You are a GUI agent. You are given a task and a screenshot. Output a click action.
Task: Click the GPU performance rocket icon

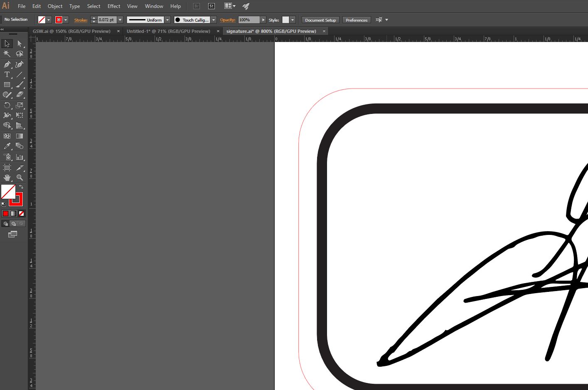point(246,6)
